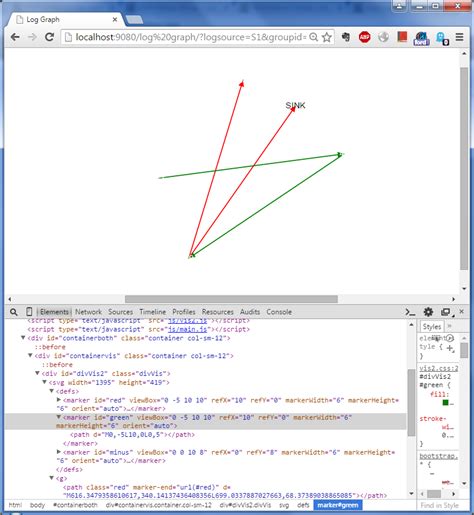Switch to the Network panel
Screen dimensions: 474x515
point(88,312)
